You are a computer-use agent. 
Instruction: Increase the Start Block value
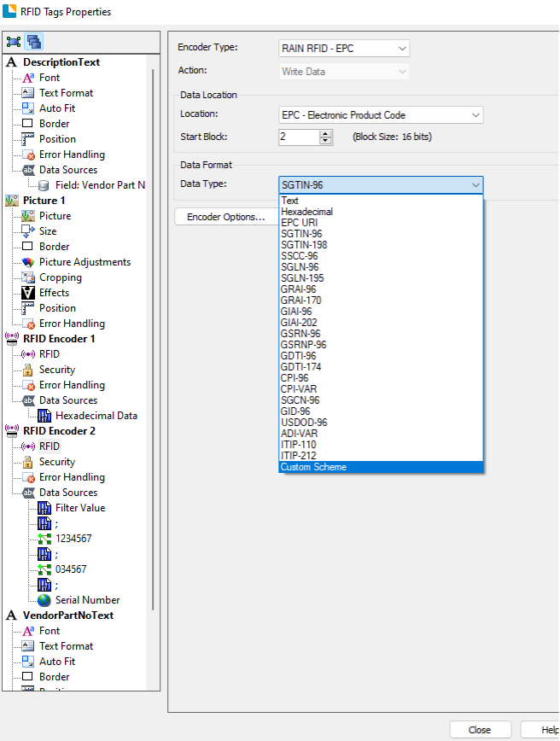(x=325, y=133)
